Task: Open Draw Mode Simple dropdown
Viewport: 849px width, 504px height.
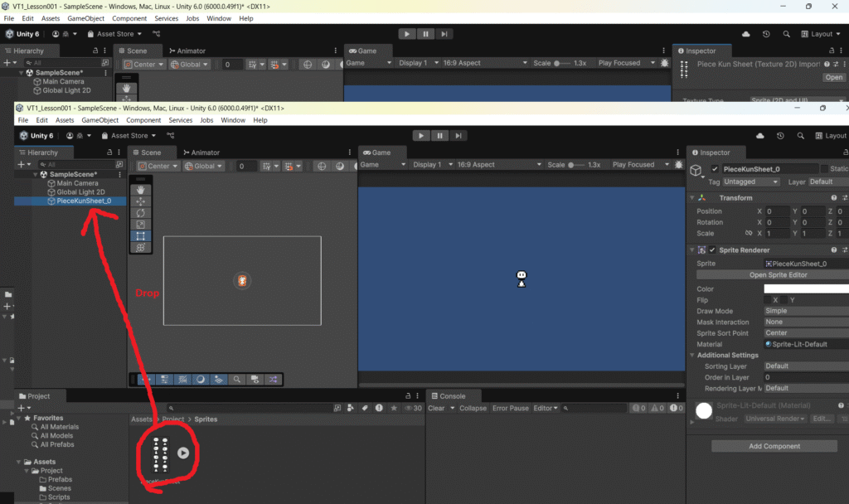Action: click(x=806, y=311)
